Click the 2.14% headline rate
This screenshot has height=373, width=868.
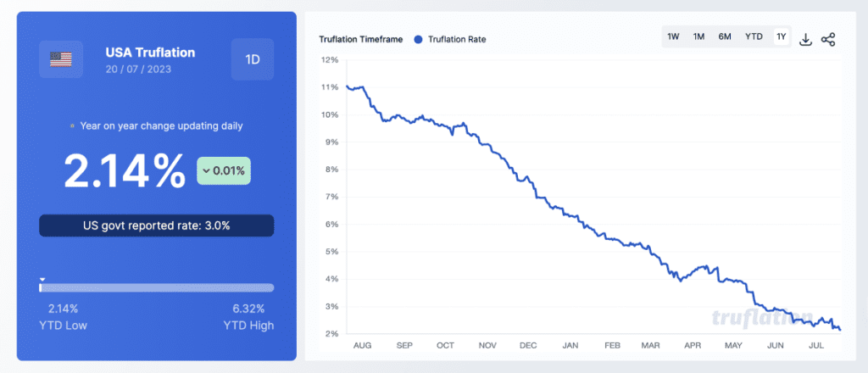(x=125, y=171)
